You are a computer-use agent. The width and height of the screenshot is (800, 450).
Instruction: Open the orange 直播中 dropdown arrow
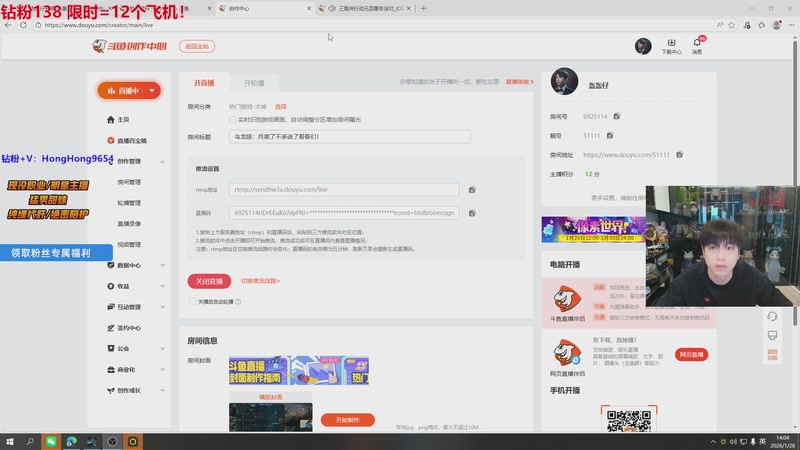click(x=151, y=90)
